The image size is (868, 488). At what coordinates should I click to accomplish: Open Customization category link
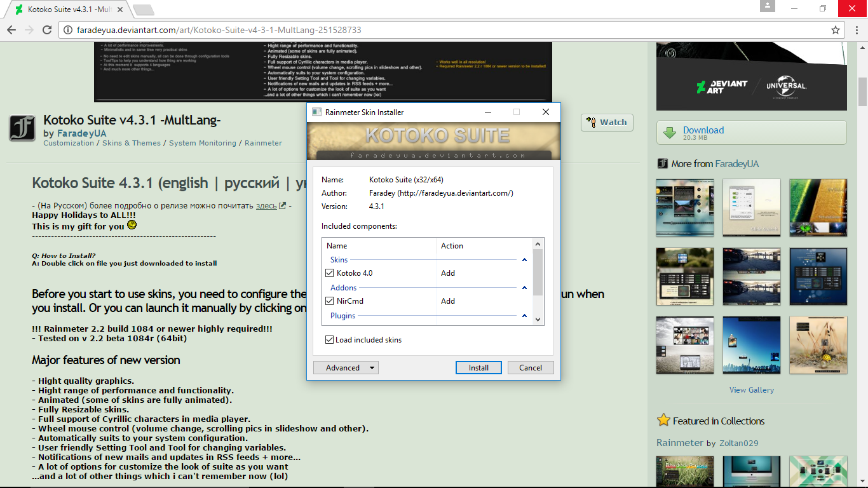(x=69, y=143)
